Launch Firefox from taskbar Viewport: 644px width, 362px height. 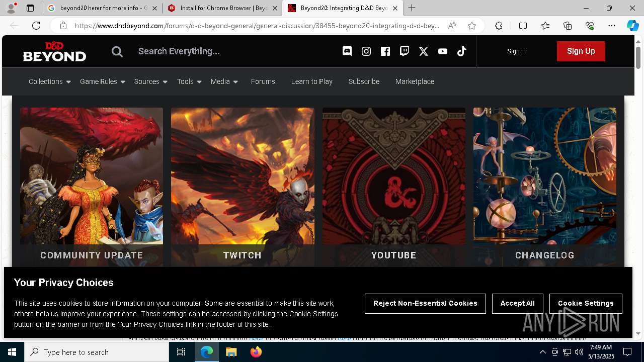[x=256, y=352]
